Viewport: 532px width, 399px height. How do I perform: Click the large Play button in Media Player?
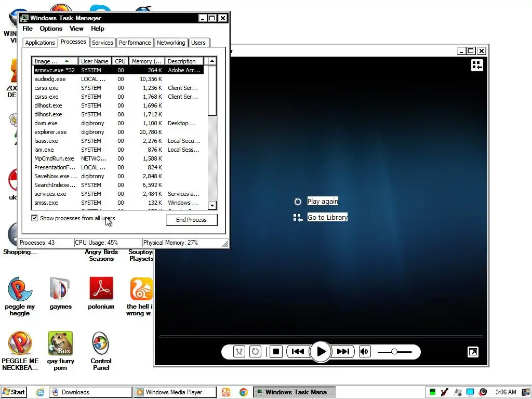321,352
